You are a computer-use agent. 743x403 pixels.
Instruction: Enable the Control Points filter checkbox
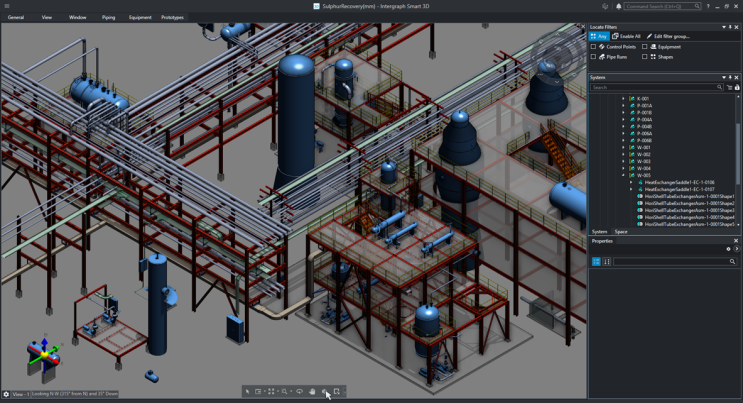coord(594,47)
